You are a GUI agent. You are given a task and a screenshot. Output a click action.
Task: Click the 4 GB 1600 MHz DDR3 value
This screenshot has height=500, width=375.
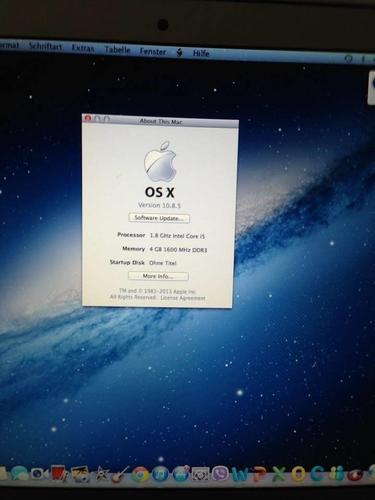coord(178,250)
